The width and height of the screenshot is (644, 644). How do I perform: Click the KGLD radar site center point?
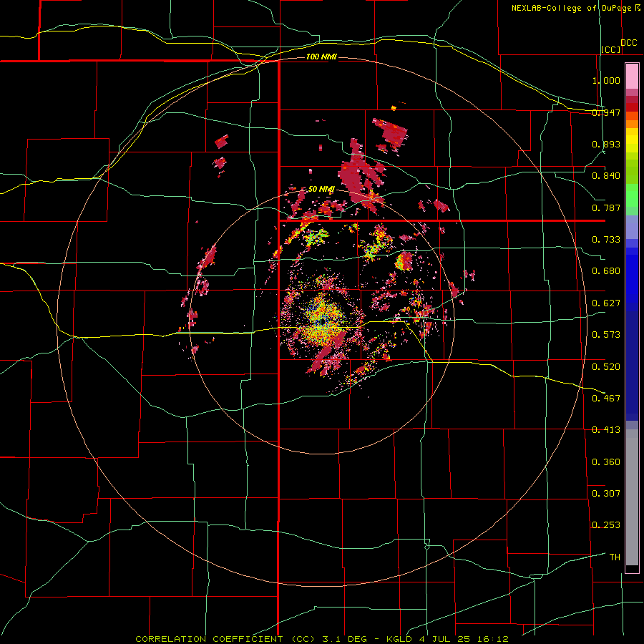pyautogui.click(x=323, y=321)
